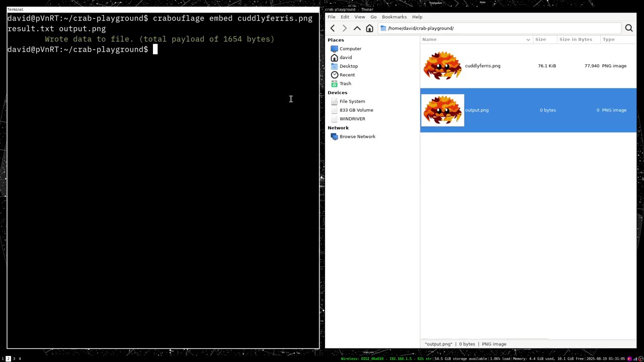The width and height of the screenshot is (644, 362).
Task: Open the purple tray icon in the panel
Action: pyautogui.click(x=629, y=358)
